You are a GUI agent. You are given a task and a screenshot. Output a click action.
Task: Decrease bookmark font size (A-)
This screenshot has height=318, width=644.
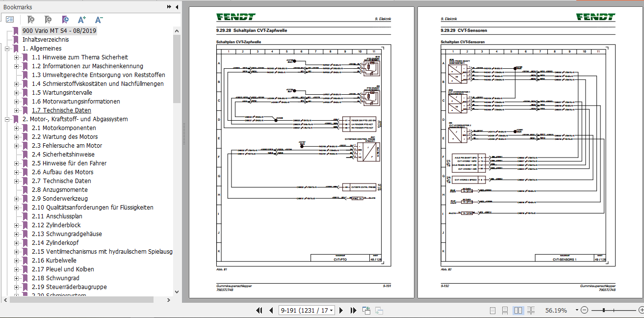99,20
